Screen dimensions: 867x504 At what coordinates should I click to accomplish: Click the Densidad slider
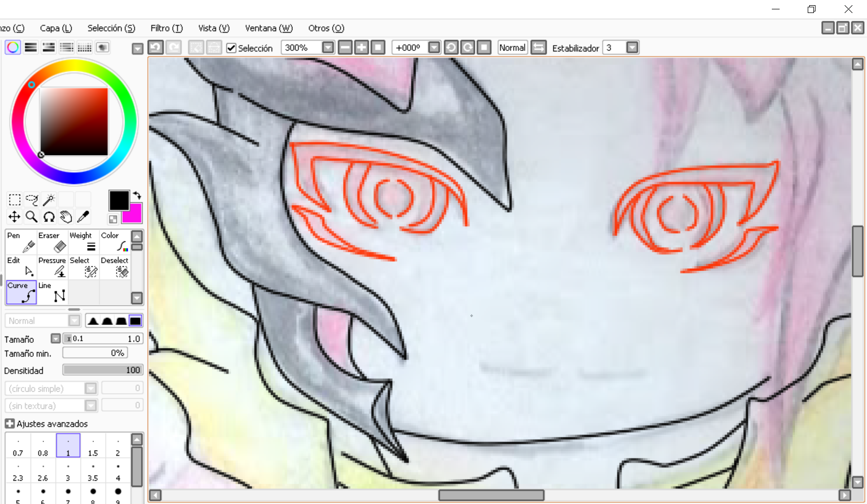point(103,370)
